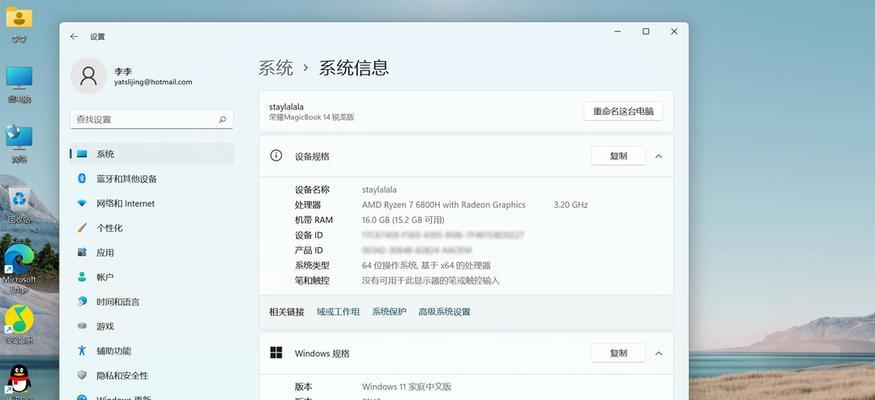Click the 查找设置 search field
Screen dimensions: 875x400
pyautogui.click(x=152, y=119)
